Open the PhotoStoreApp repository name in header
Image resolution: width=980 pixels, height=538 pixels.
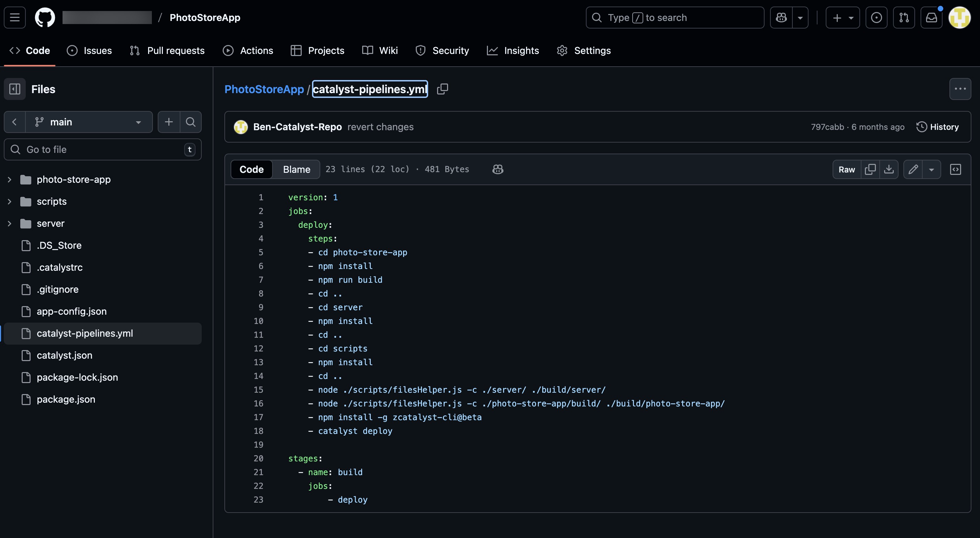tap(205, 18)
